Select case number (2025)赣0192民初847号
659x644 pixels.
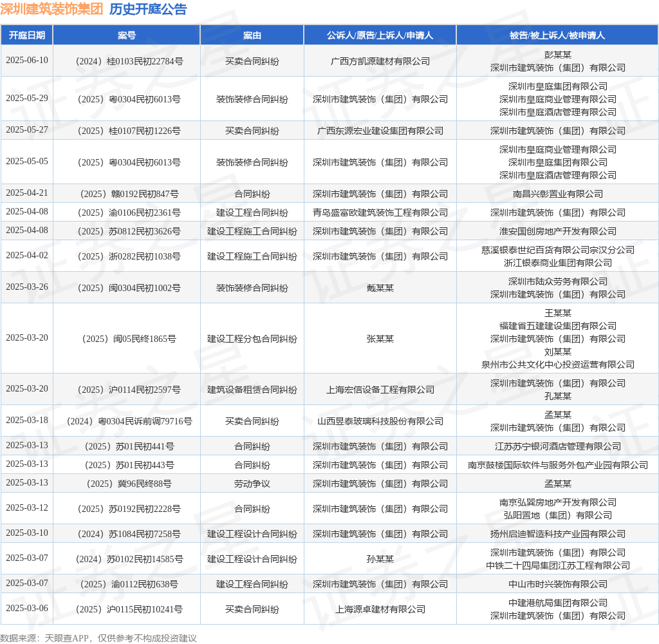[x=129, y=194]
